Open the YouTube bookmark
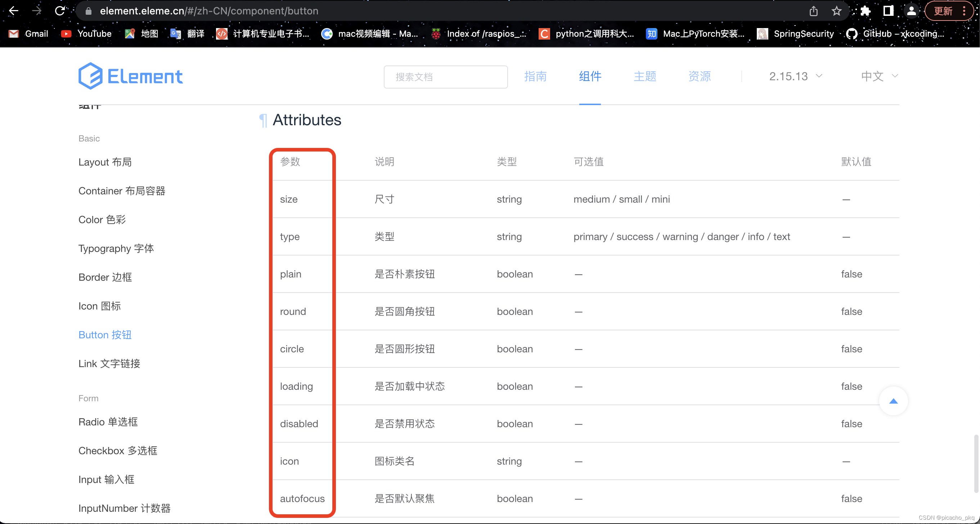Screen dimensions: 980x524 (x=86, y=34)
